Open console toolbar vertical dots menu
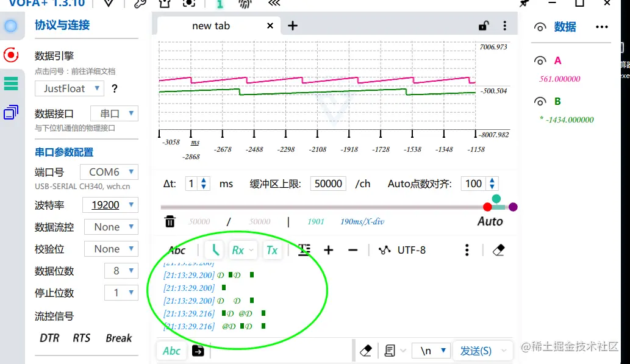 (467, 250)
